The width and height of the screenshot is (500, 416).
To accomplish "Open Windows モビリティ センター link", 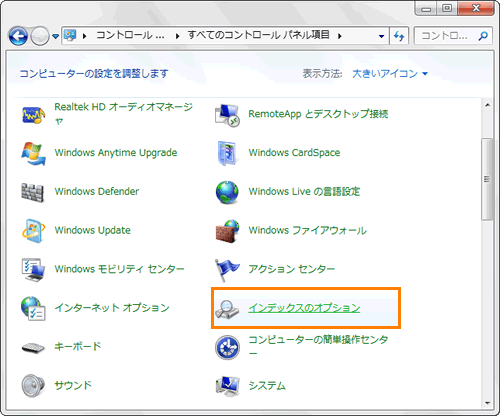I will pyautogui.click(x=120, y=269).
